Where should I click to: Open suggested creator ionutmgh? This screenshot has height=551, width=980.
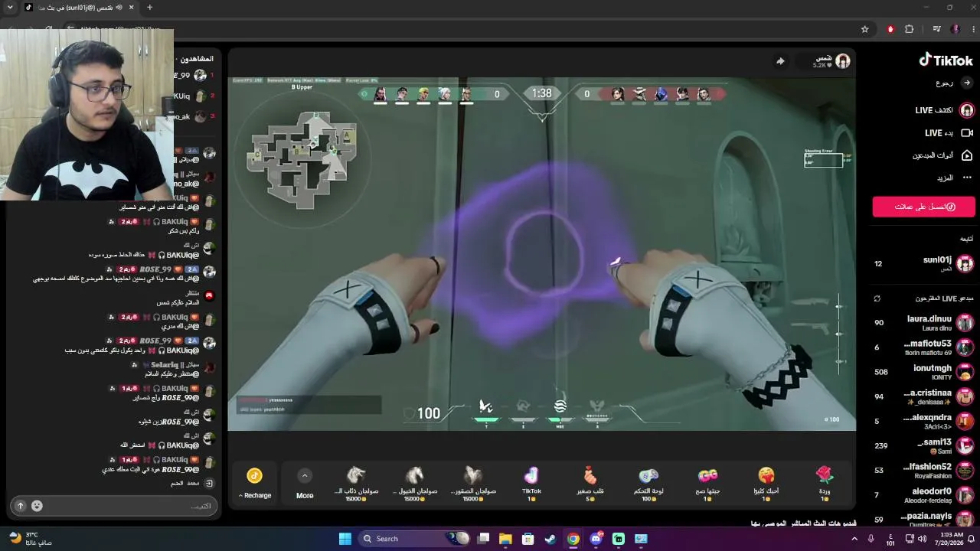(x=924, y=372)
